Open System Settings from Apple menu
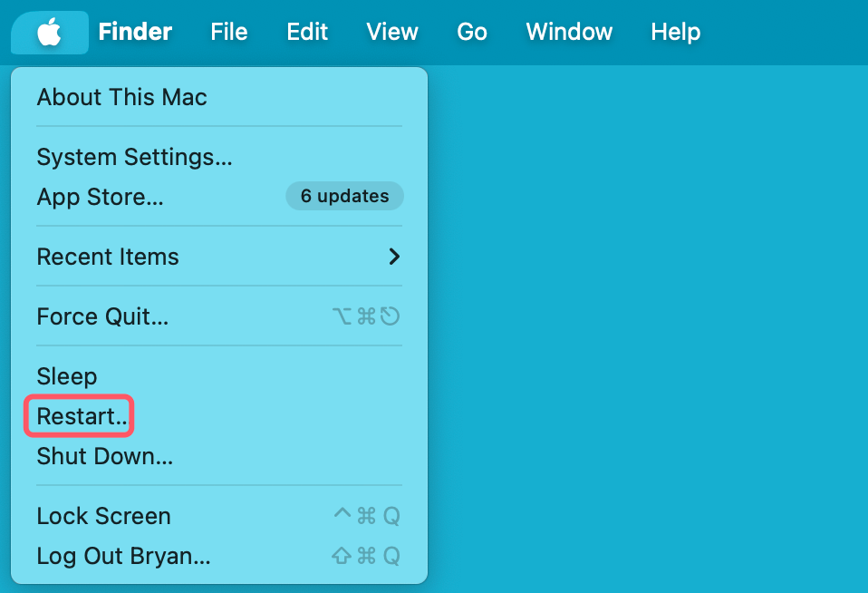Viewport: 868px width, 593px height. pos(134,157)
